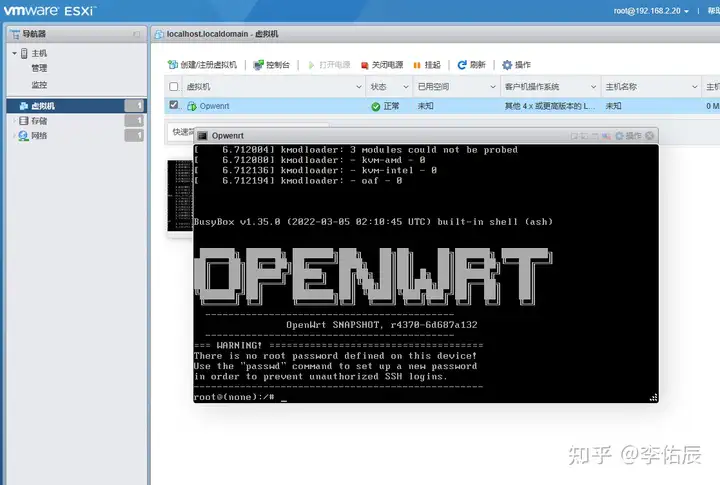This screenshot has height=485, width=720.
Task: Click the 刷新 button label
Action: pyautogui.click(x=478, y=65)
